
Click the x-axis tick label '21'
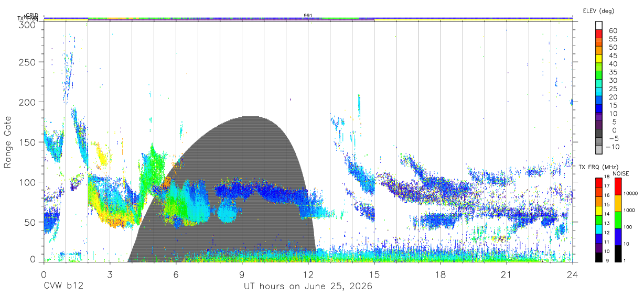[x=507, y=274]
